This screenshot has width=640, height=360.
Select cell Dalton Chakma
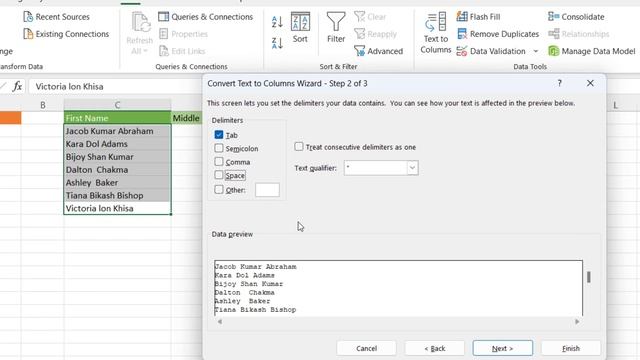pos(117,170)
